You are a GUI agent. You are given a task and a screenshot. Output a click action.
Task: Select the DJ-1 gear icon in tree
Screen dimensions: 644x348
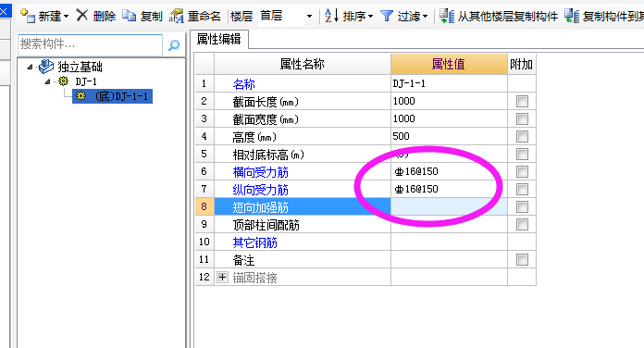tap(63, 81)
